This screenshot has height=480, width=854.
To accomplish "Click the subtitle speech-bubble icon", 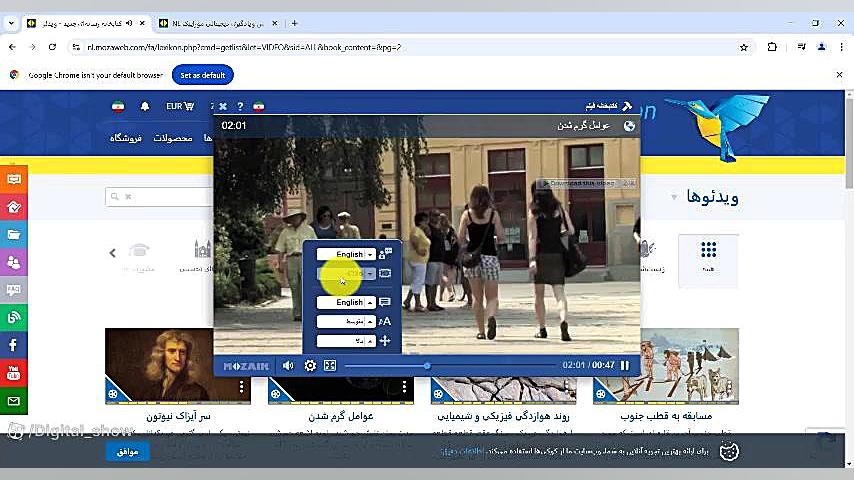I will point(385,302).
